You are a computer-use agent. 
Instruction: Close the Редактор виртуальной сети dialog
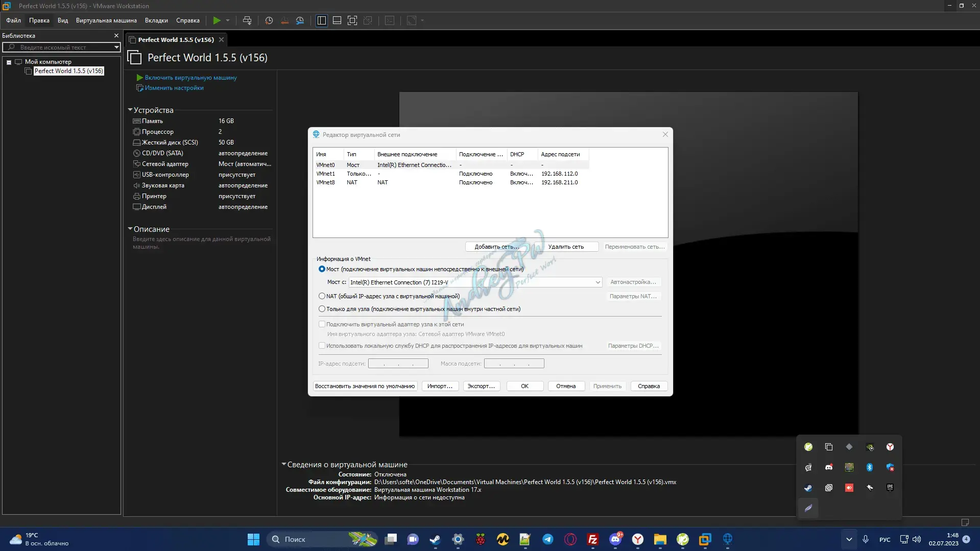click(x=665, y=134)
